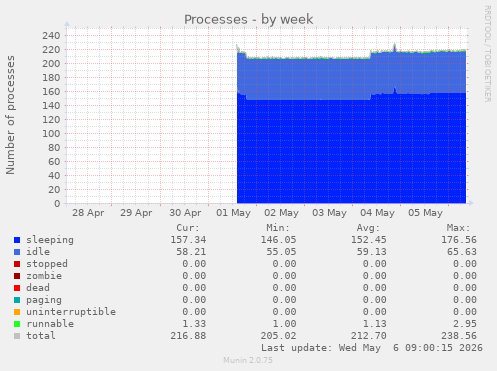Click the 240 y-axis tick label
This screenshot has height=371, width=497.
(x=51, y=36)
